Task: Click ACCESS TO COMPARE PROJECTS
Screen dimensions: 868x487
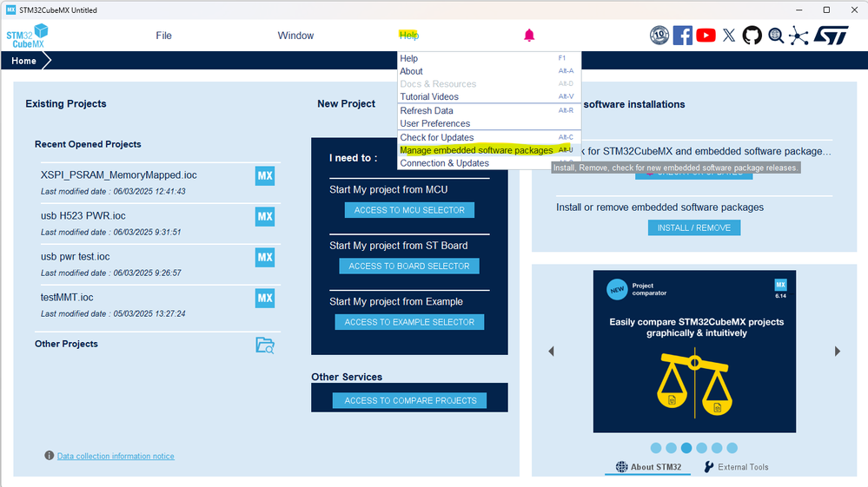Action: [x=409, y=400]
